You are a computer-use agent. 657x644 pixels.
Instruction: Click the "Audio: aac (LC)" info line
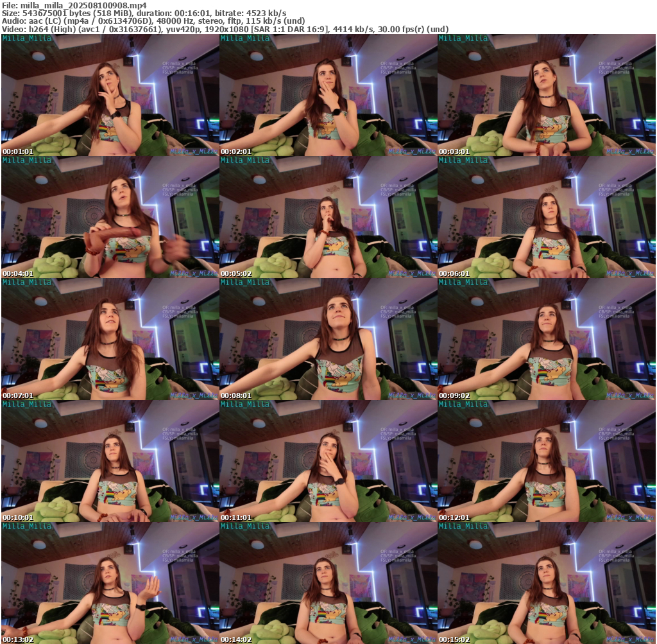153,21
